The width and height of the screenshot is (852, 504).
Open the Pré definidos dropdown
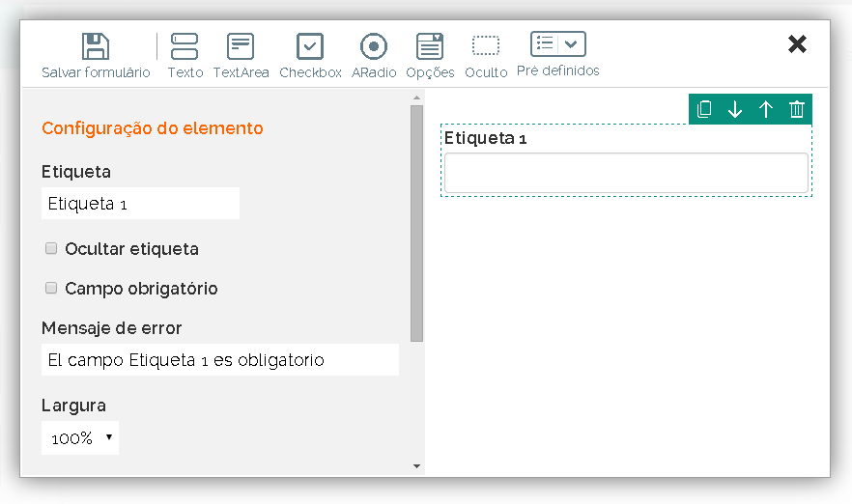click(x=558, y=44)
